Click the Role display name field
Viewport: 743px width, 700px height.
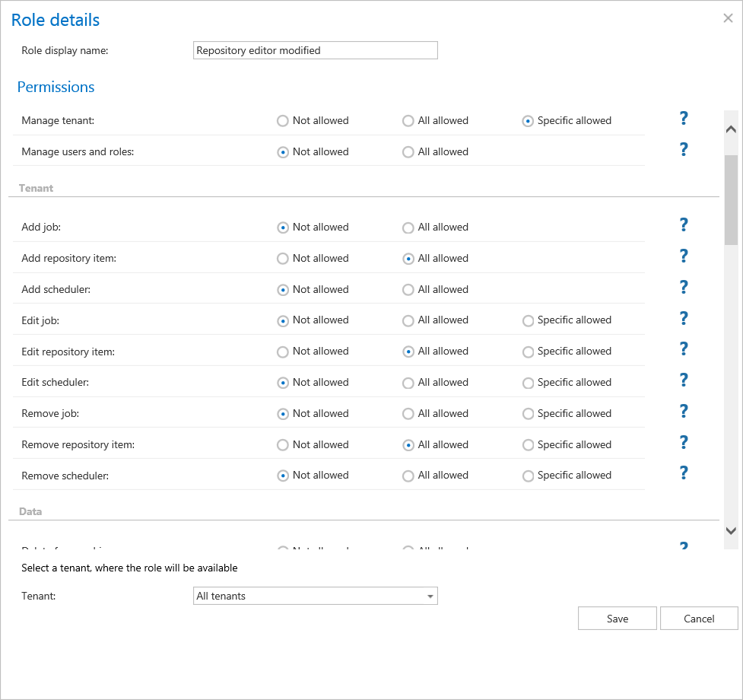pos(316,50)
